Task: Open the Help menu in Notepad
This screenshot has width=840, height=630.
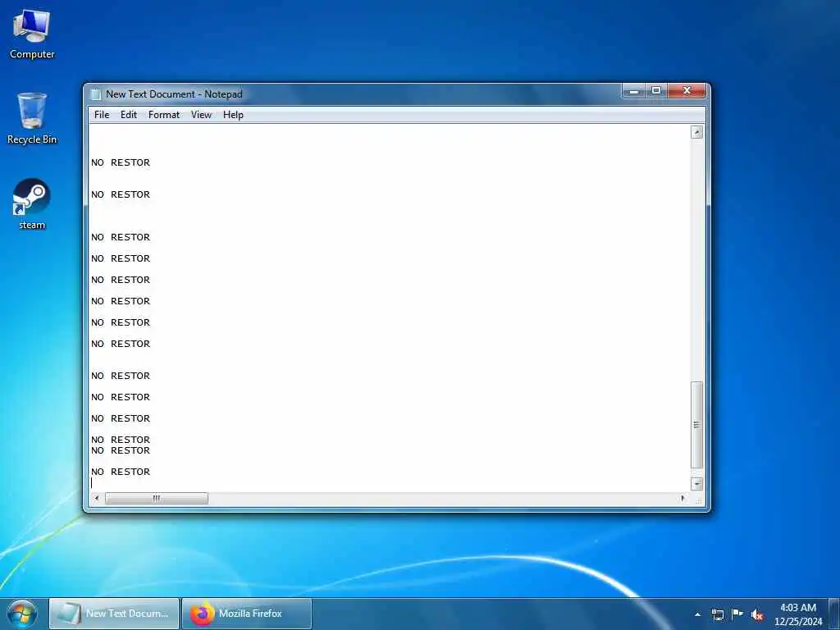Action: click(233, 115)
